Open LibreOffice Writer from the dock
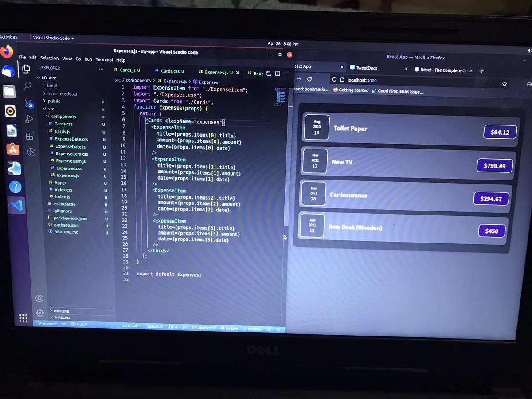Screen dimensions: 532x399 [x=12, y=130]
